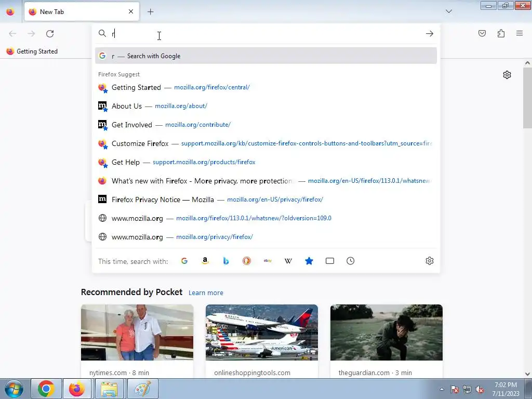This screenshot has height=399, width=532.
Task: Click inside the address bar text field
Action: [267, 34]
